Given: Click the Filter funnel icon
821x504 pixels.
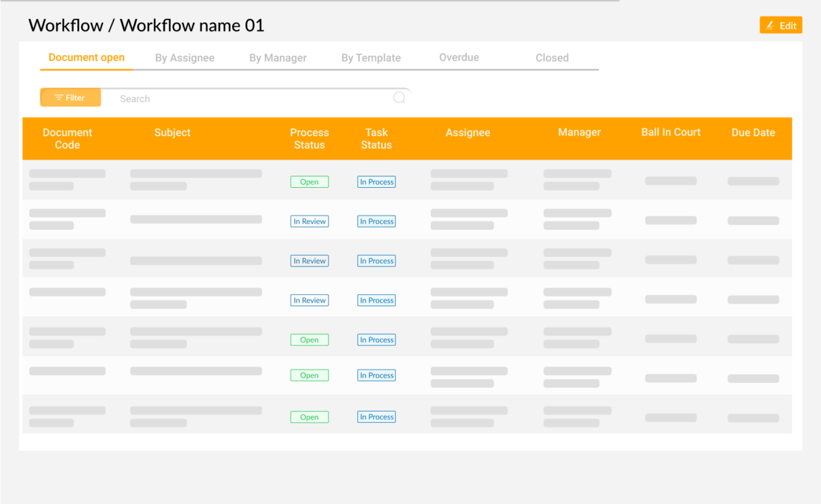Looking at the screenshot, I should [57, 98].
